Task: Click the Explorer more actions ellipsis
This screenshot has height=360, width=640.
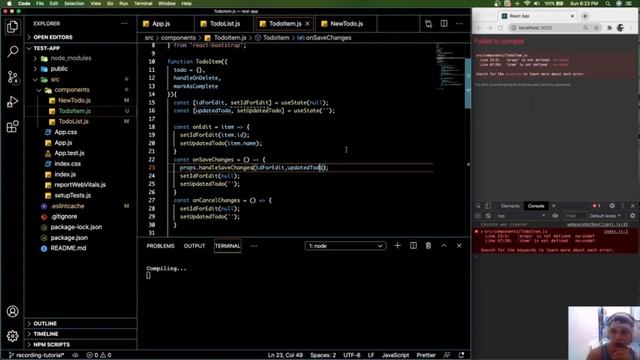Action: 124,24
